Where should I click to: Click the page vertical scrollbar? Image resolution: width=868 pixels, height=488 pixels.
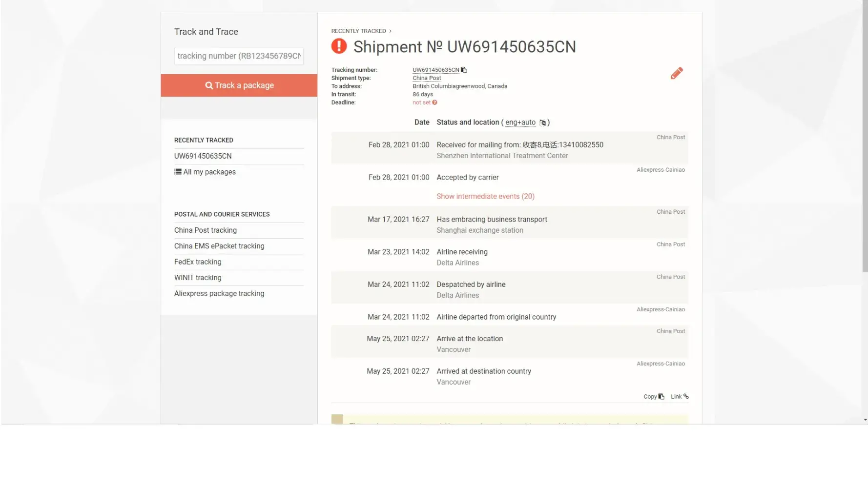(x=865, y=146)
